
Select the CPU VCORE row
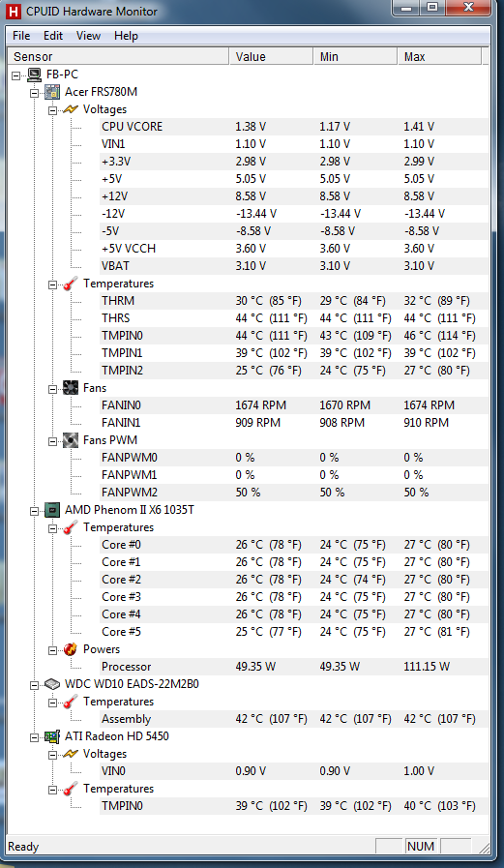tap(294, 127)
